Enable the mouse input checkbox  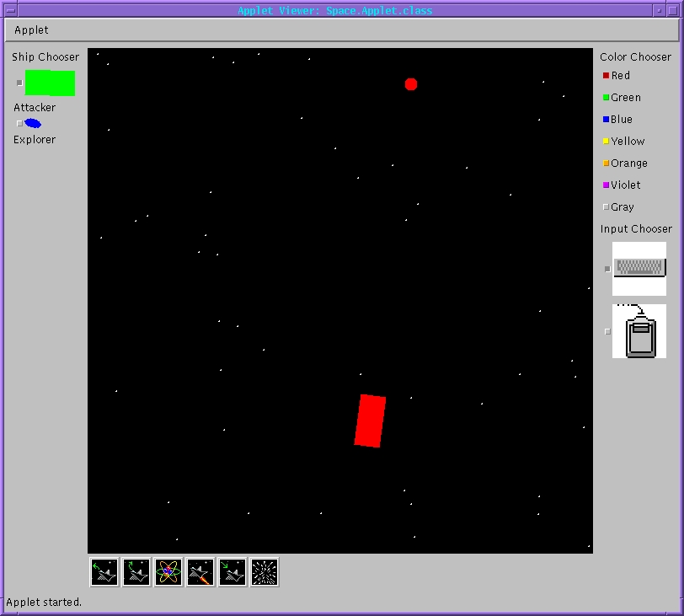tap(607, 331)
